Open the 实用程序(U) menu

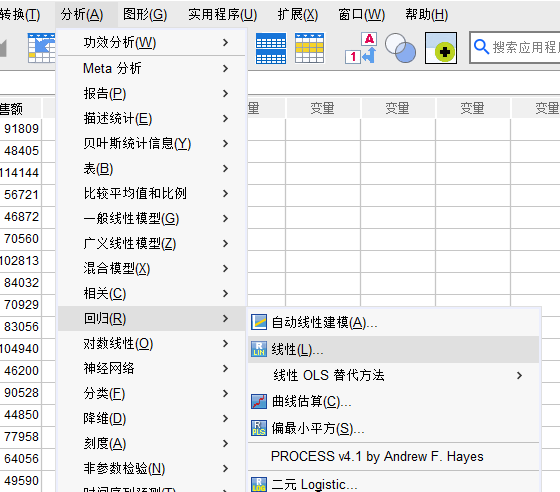[x=222, y=15]
